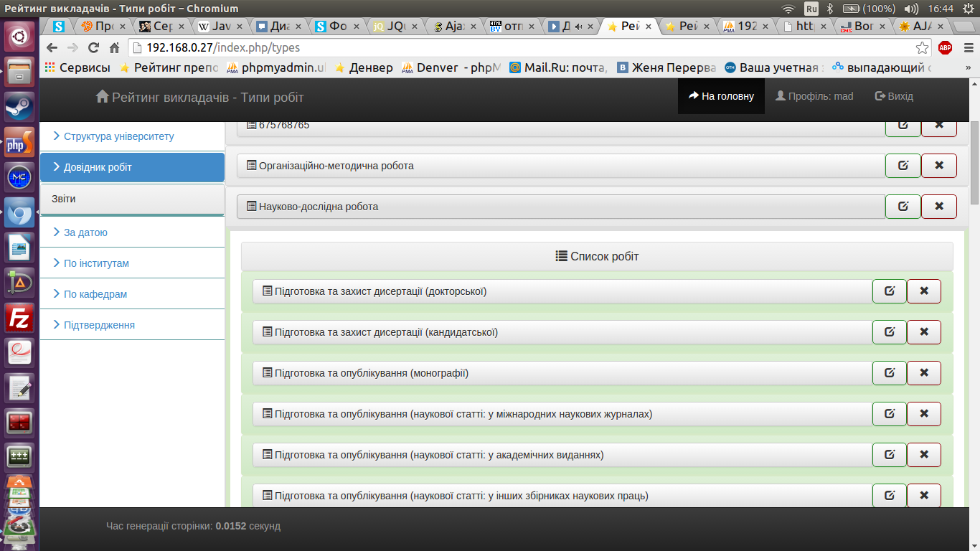Delete the 'у академічних виданнях' row

point(924,455)
